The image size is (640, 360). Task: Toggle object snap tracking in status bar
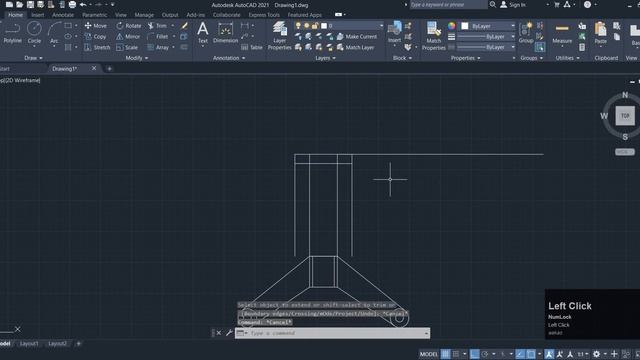click(x=520, y=354)
